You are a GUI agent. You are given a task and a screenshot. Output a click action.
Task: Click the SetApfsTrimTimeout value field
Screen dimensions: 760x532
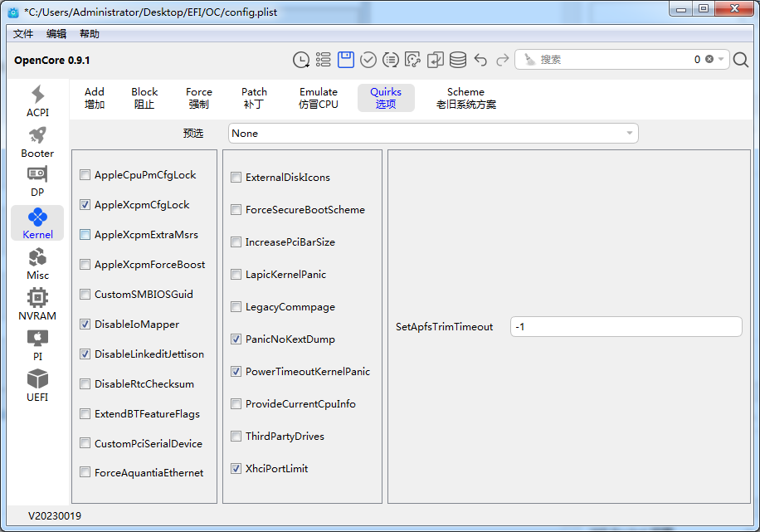[626, 327]
